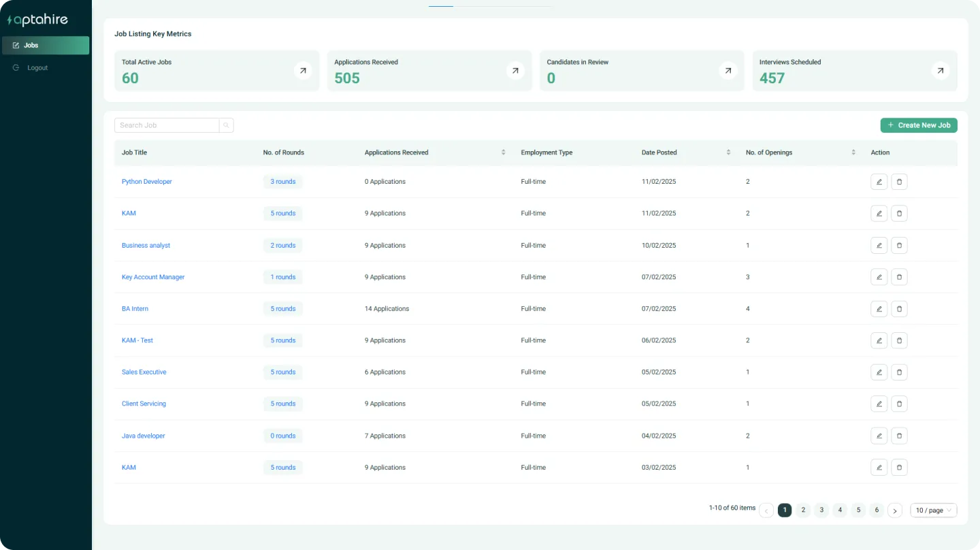980x550 pixels.
Task: Sort by No. of Openings column
Action: pyautogui.click(x=853, y=152)
